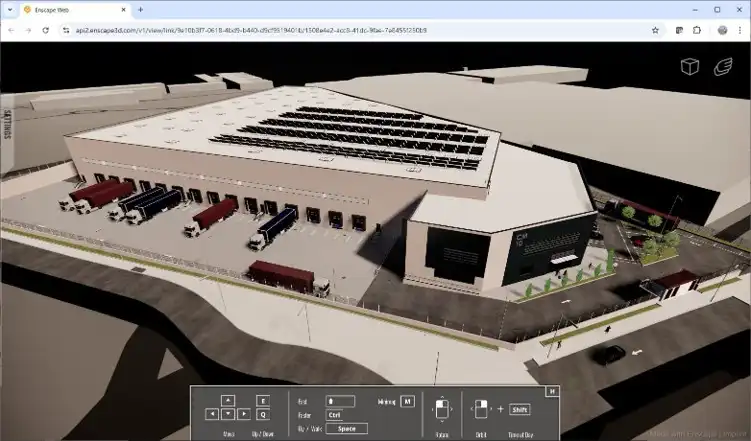This screenshot has width=751, height=441.
Task: Open the browser extensions puzzle icon
Action: (x=697, y=30)
